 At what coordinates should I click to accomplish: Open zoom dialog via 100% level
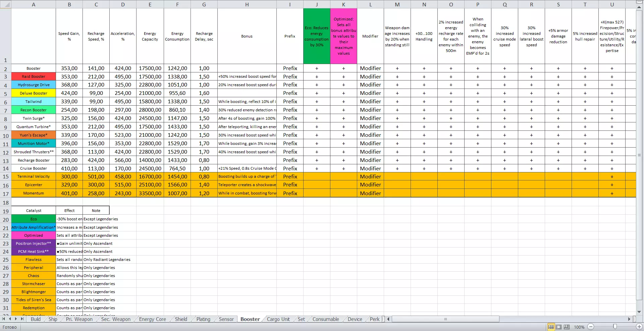(x=579, y=327)
